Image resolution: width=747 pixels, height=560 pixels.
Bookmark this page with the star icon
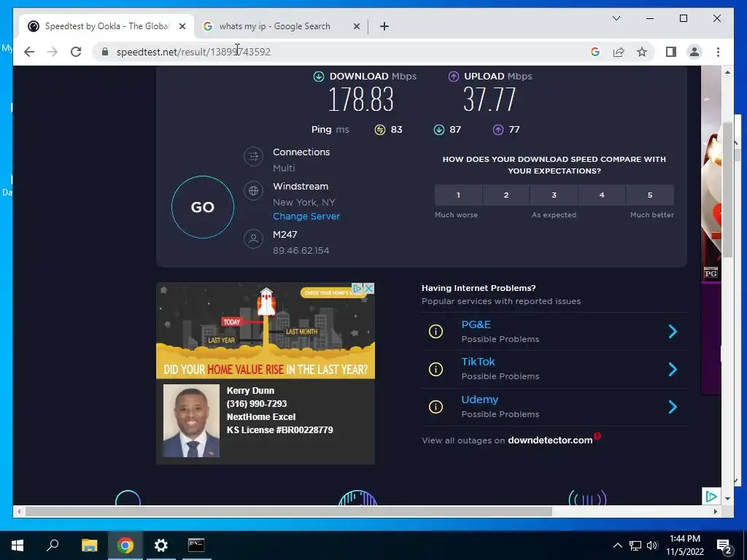(642, 52)
